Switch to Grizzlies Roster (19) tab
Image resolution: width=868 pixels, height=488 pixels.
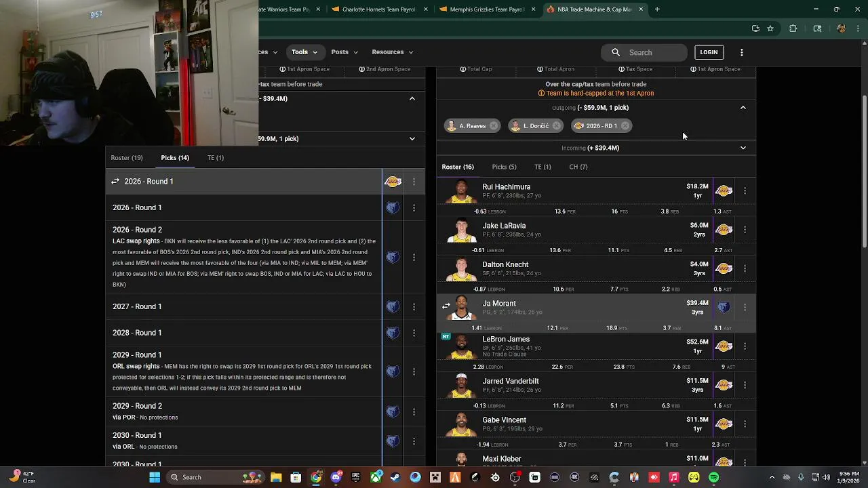coord(127,158)
